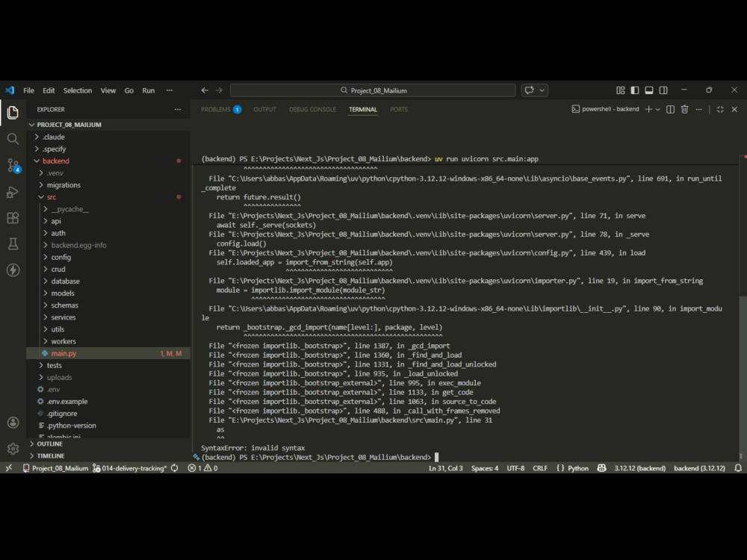Expand the api folder
Viewport: 747px width, 560px height.
point(108,221)
